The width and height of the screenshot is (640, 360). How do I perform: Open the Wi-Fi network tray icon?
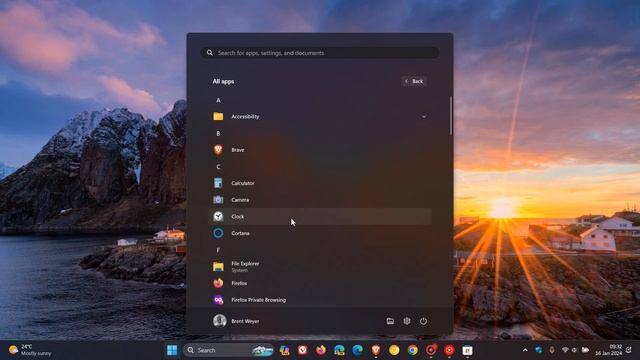565,350
